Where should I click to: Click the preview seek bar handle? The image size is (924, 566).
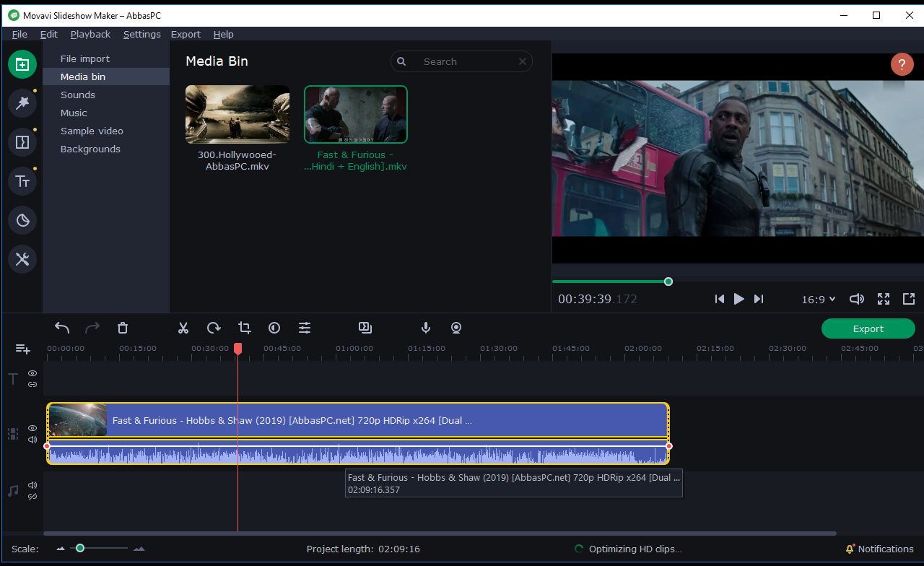pyautogui.click(x=668, y=282)
